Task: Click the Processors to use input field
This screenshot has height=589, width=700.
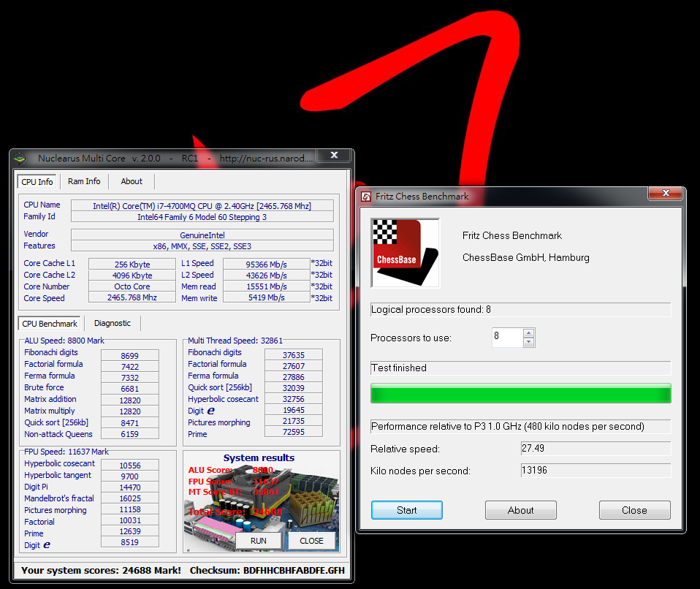Action: coord(508,337)
